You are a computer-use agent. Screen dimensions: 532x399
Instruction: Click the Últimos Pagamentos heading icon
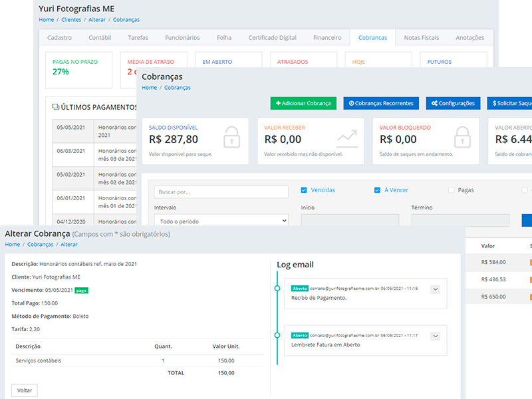pyautogui.click(x=56, y=107)
